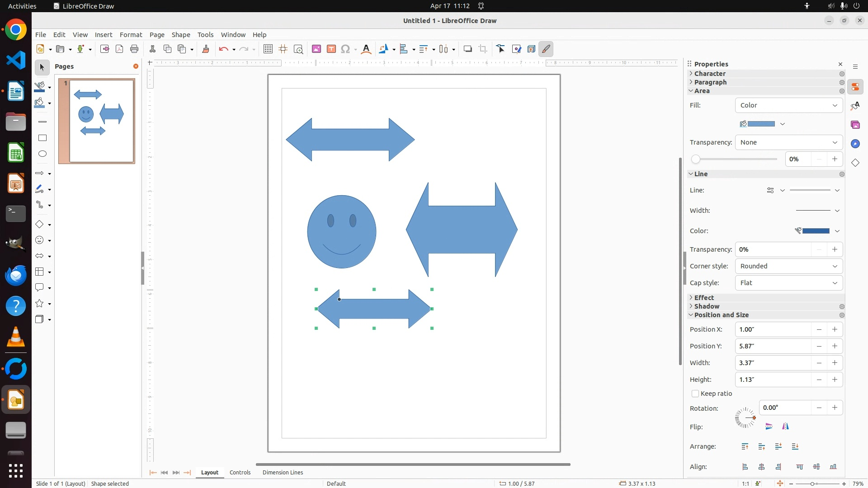This screenshot has width=868, height=488.
Task: Toggle Helplines While Moving button
Action: (x=283, y=49)
